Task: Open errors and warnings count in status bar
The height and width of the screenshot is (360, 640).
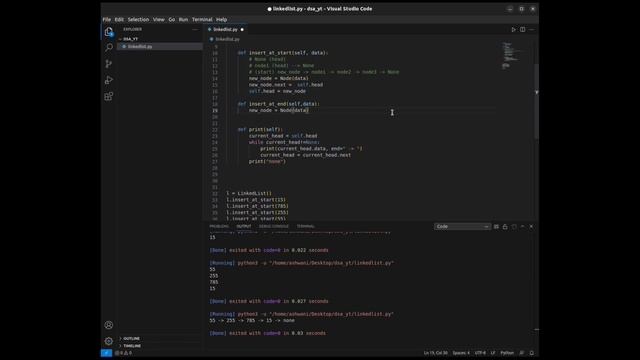Action: [x=124, y=353]
